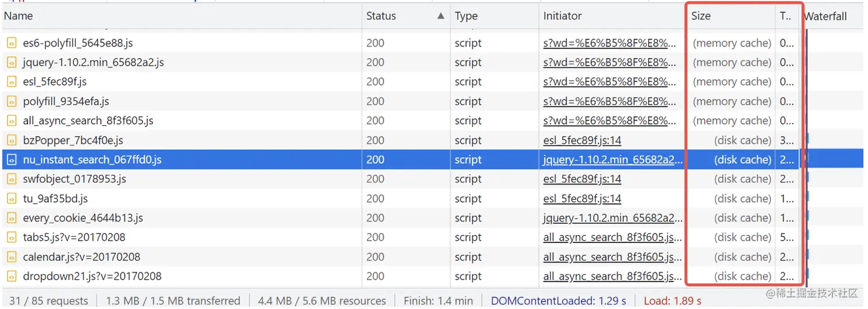Select the nu_instant_search_067ffd0.js request row
The image size is (868, 309).
coord(92,160)
